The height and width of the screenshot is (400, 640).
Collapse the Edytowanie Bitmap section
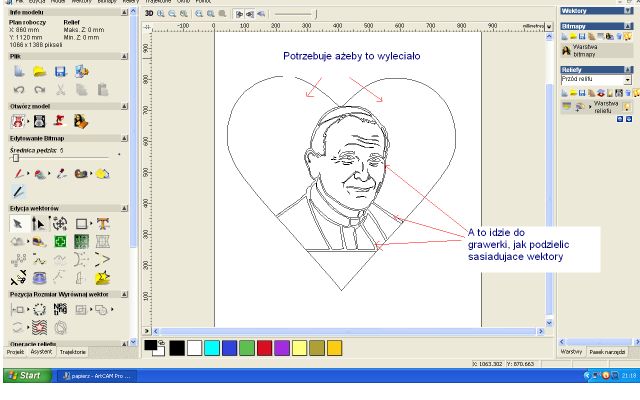[x=124, y=138]
